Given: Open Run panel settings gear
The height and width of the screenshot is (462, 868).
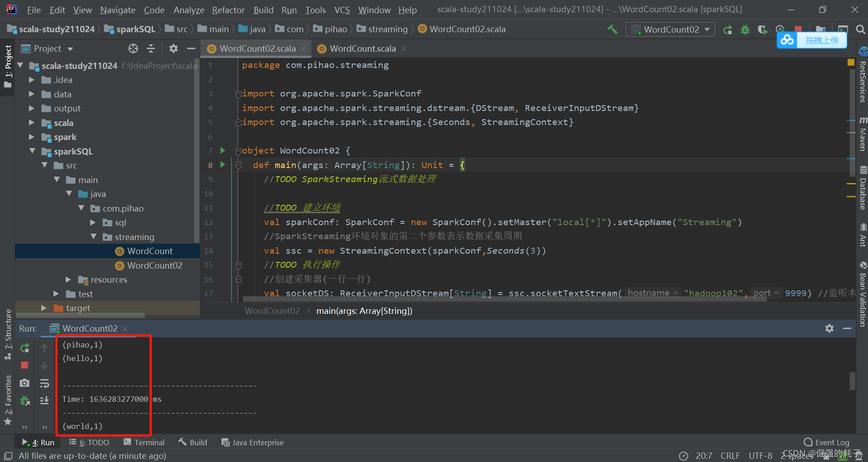Looking at the screenshot, I should click(x=829, y=328).
